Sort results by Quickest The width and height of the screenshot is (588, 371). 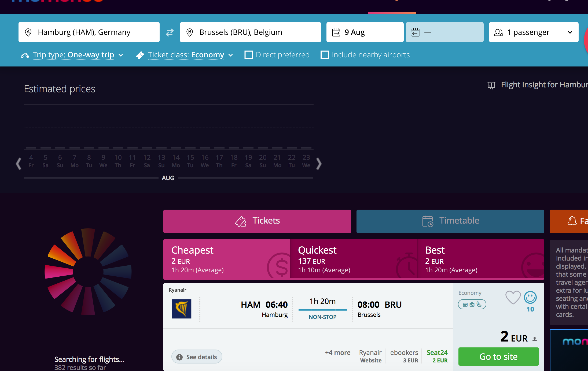tap(354, 259)
